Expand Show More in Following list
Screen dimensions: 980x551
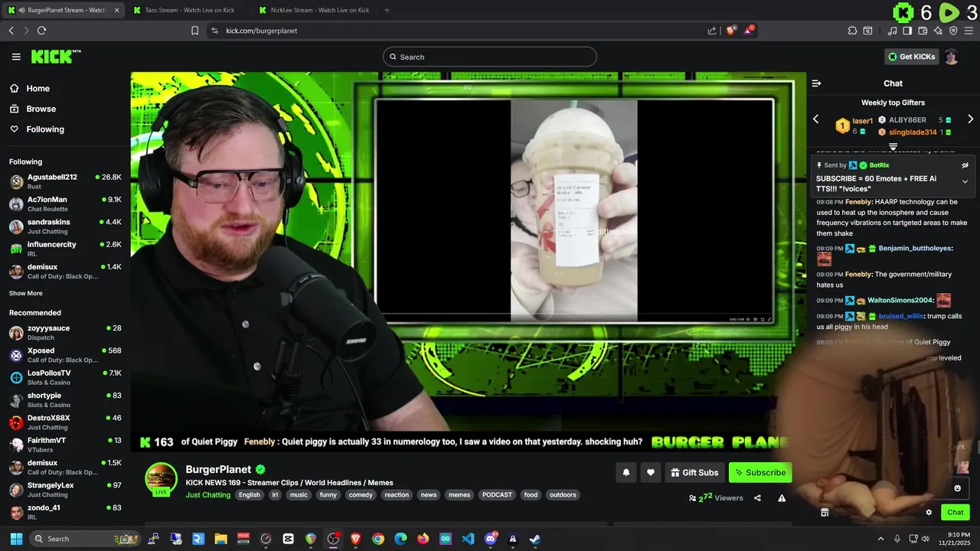point(25,293)
